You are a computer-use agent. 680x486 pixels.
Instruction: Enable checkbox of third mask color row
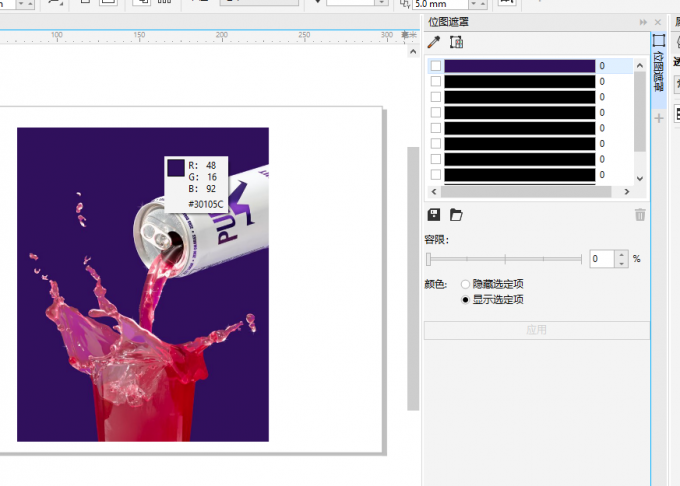coord(436,97)
